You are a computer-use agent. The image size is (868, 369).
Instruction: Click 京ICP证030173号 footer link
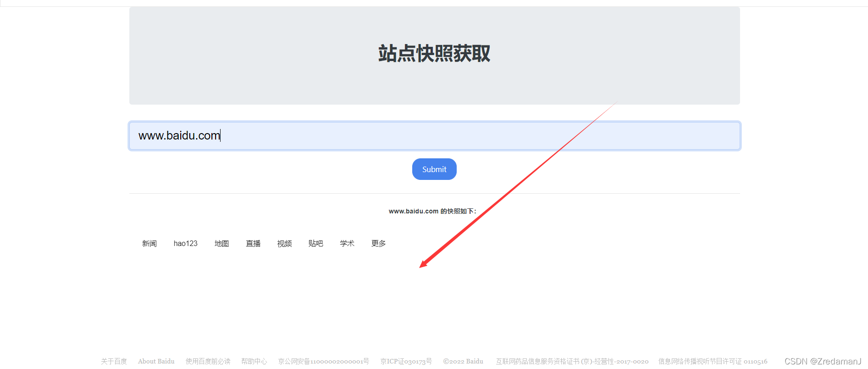coord(406,362)
